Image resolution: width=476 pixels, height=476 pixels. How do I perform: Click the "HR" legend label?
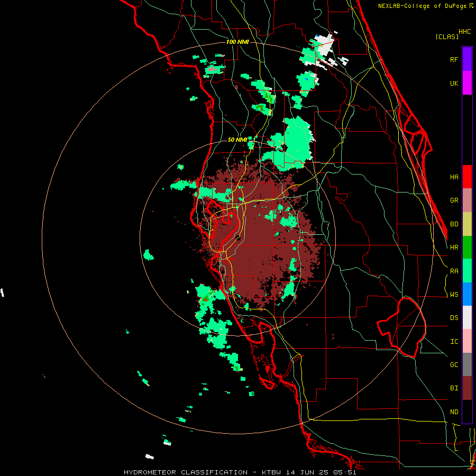454,248
